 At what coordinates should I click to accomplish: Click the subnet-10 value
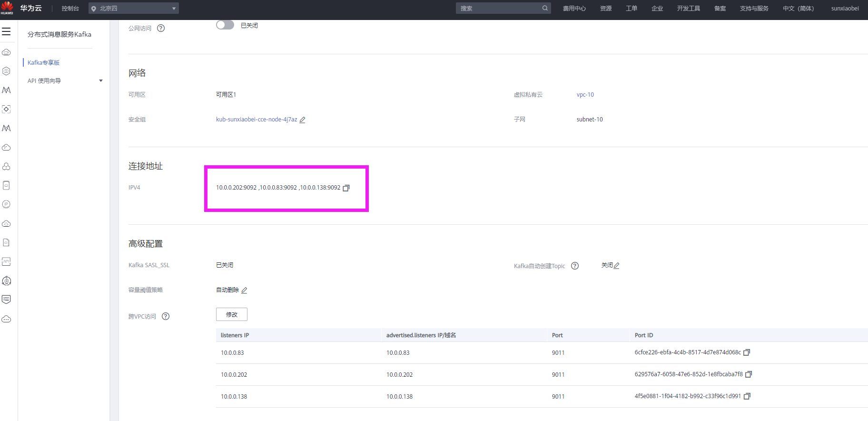point(590,120)
